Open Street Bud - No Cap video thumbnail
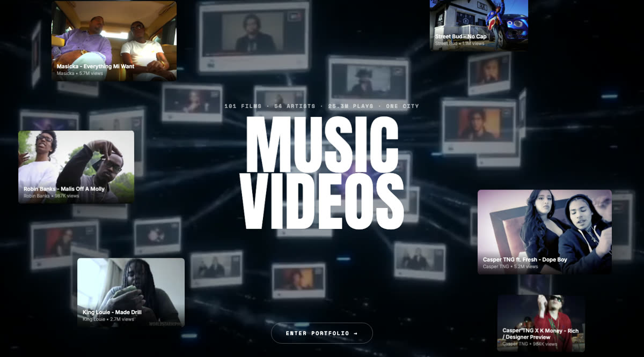The height and width of the screenshot is (357, 644). tap(479, 25)
